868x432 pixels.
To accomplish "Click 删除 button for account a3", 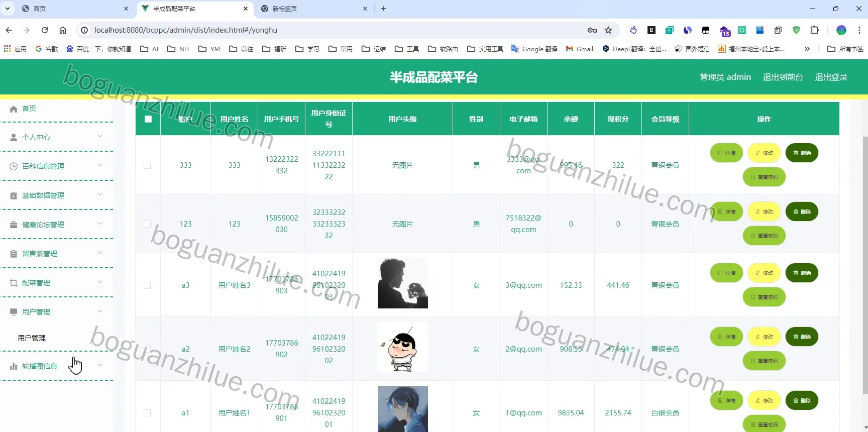I will tap(802, 273).
